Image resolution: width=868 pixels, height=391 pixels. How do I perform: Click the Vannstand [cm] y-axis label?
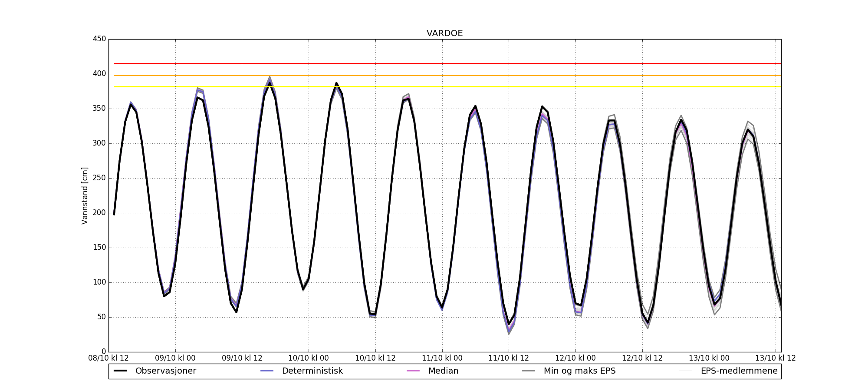click(x=85, y=195)
